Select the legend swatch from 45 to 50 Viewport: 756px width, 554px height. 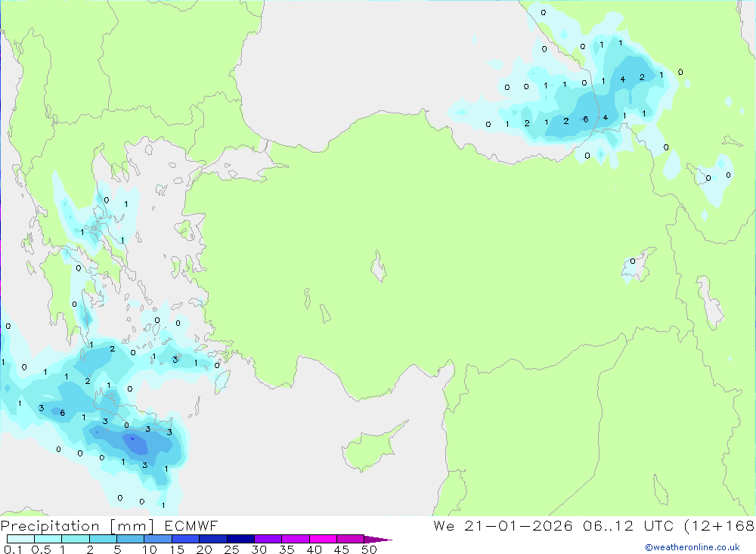(350, 539)
